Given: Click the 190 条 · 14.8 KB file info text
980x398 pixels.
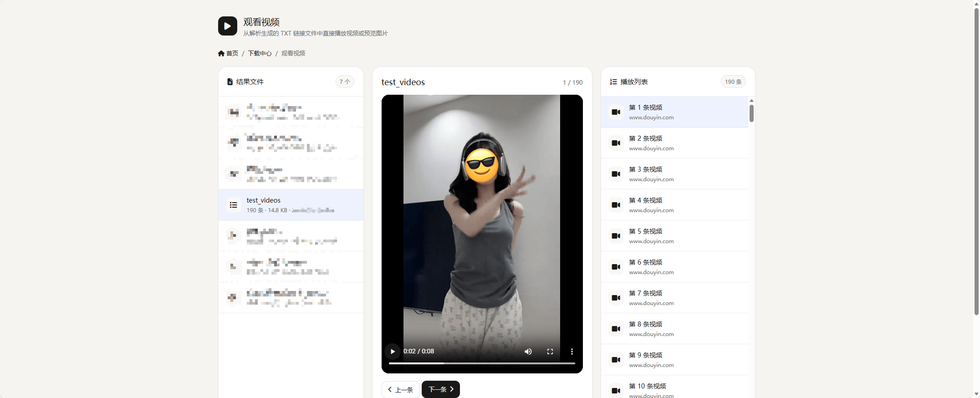Looking at the screenshot, I should point(267,210).
